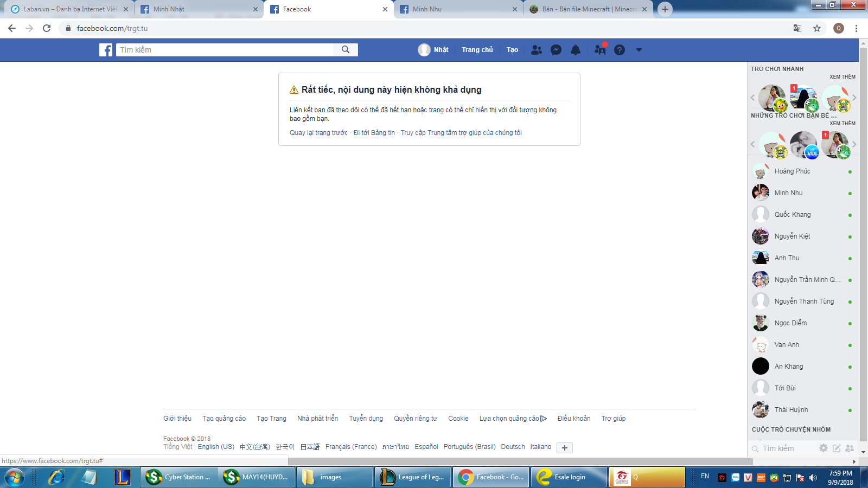The height and width of the screenshot is (488, 868).
Task: Switch to the Laban.vn tab
Action: pyautogui.click(x=69, y=9)
